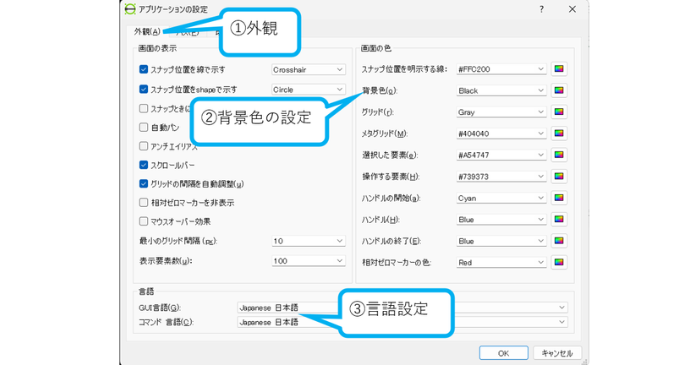
Task: Click the app icon in the title bar
Action: [130, 9]
